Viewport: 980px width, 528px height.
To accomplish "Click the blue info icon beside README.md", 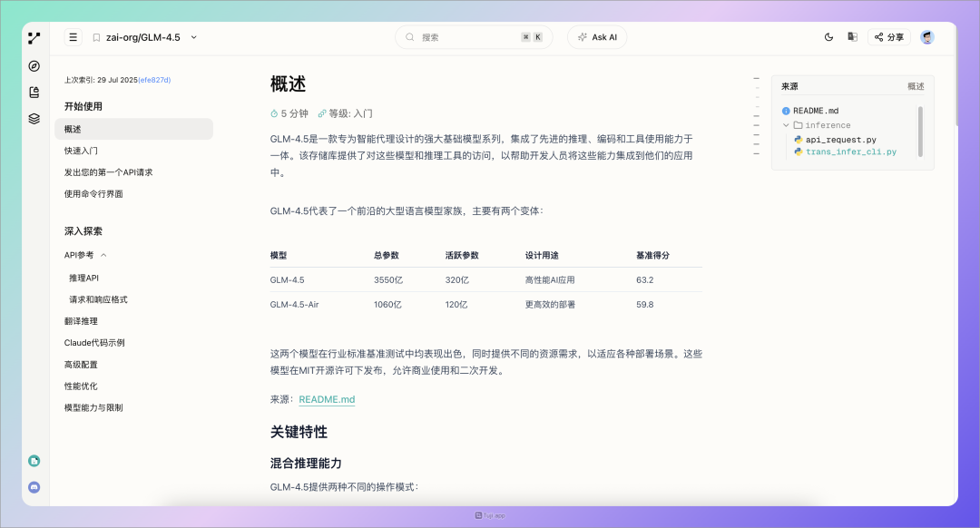I will [x=786, y=111].
